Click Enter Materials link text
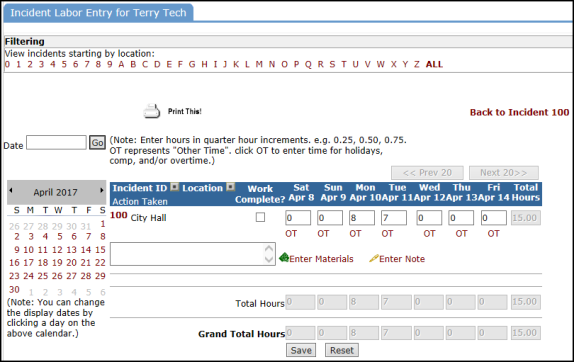Image resolution: width=574 pixels, height=362 pixels. point(321,259)
